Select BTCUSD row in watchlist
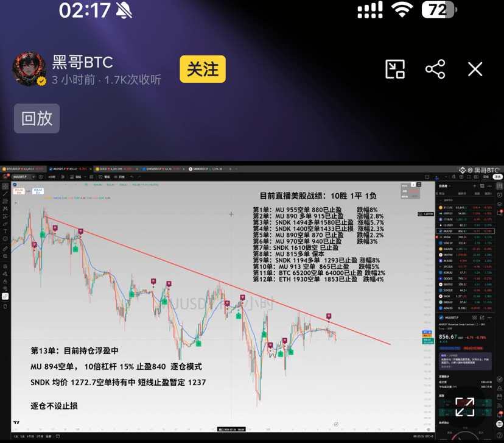 465,208
